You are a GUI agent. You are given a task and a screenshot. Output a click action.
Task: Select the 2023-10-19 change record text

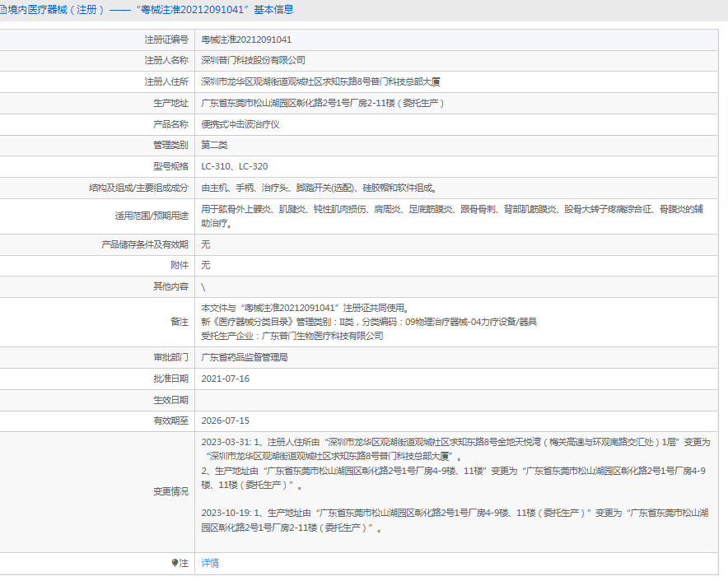click(455, 520)
